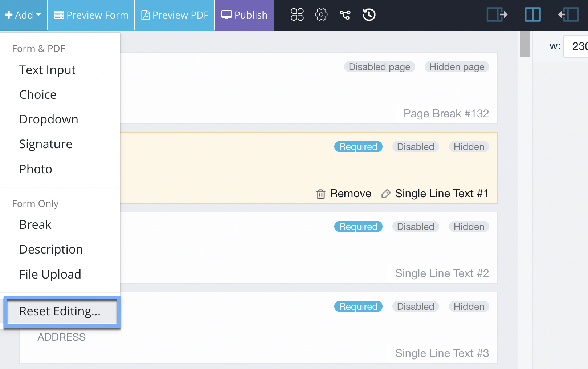The image size is (588, 369).
Task: Open the four-squares grid icon in toolbar
Action: click(x=297, y=15)
